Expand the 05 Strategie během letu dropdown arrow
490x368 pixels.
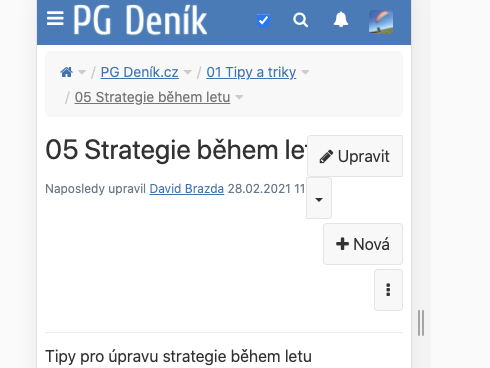(x=239, y=97)
